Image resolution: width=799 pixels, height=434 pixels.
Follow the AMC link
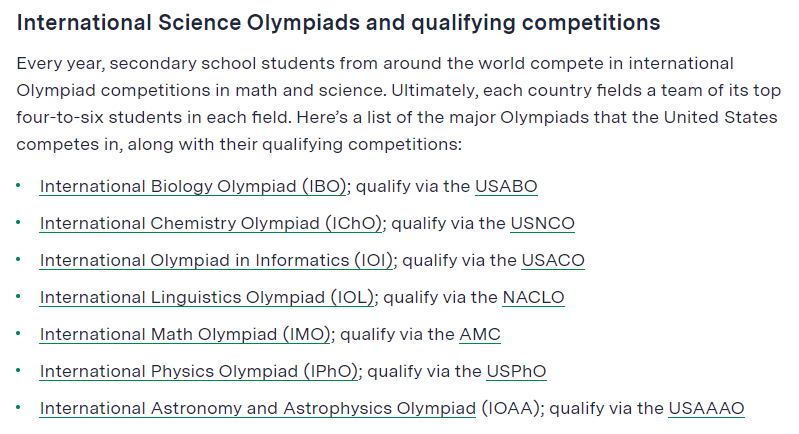coord(480,334)
